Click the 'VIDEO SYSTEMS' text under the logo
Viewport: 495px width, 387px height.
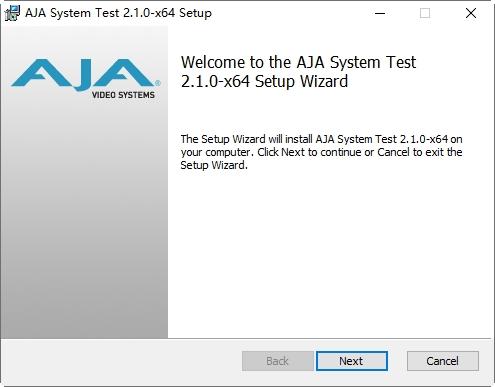tap(123, 95)
